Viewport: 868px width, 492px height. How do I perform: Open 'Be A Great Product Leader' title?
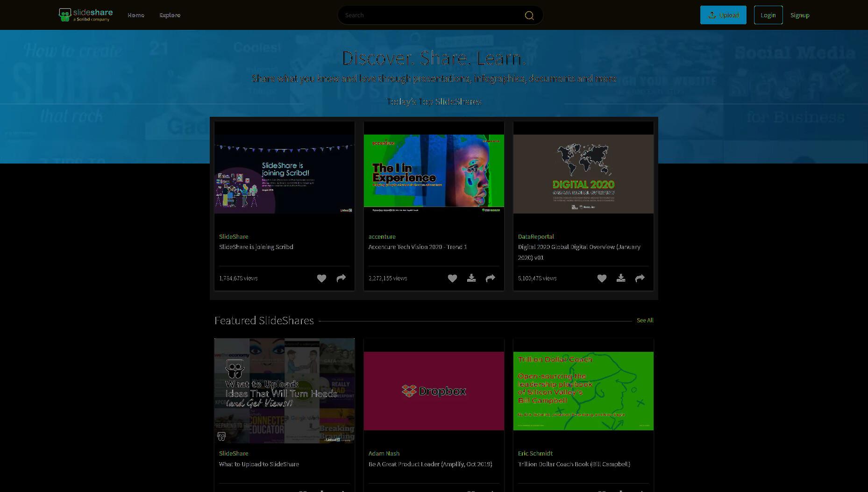pos(430,464)
